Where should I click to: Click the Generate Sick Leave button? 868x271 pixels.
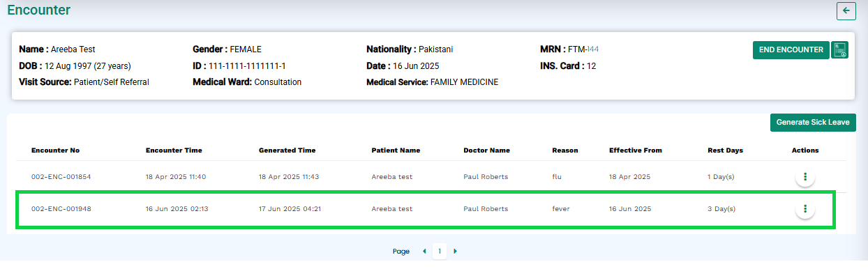click(x=813, y=123)
